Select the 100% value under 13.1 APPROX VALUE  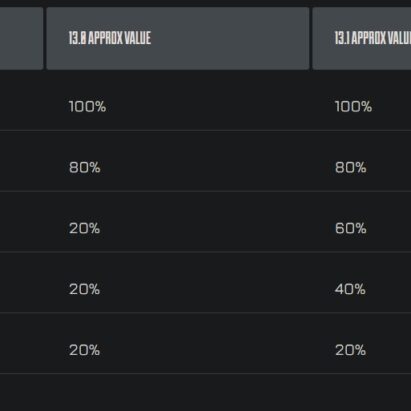pos(353,107)
